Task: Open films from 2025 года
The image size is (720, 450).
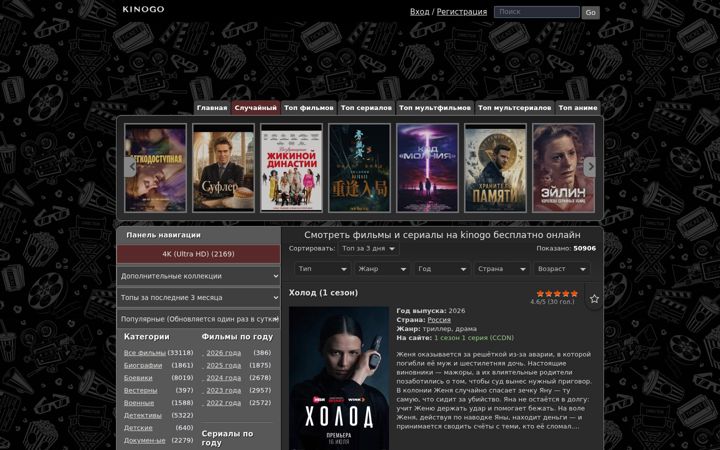Action: 223,366
